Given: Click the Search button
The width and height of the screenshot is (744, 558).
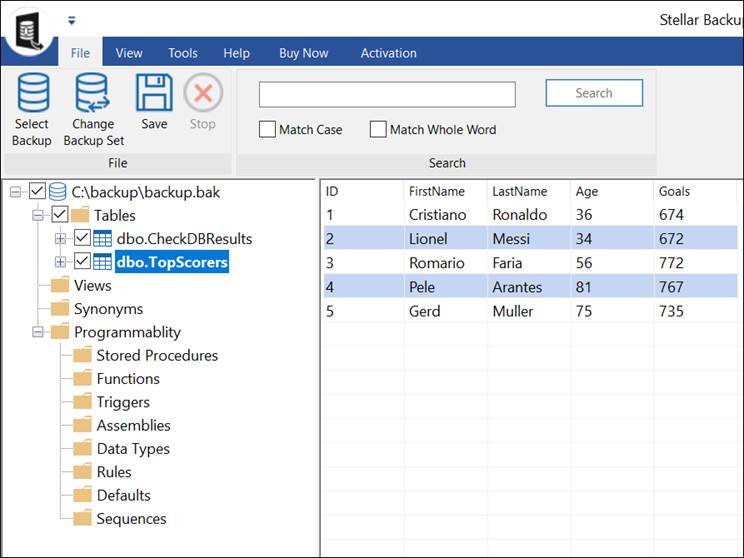Looking at the screenshot, I should (593, 93).
